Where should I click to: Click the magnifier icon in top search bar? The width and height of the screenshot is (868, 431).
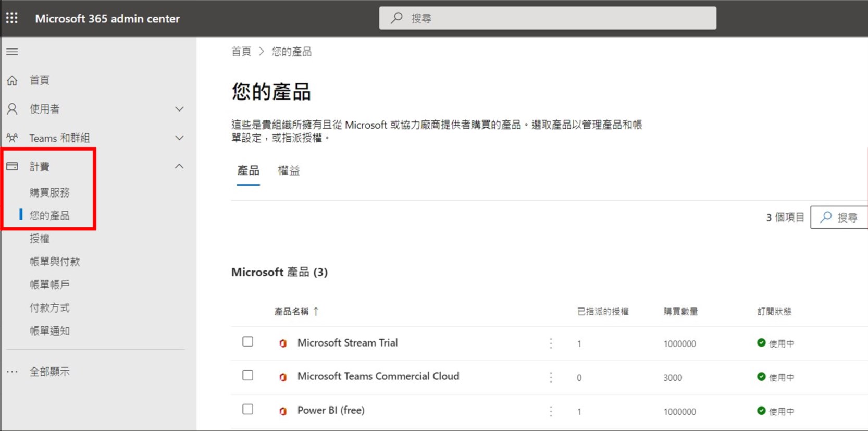pyautogui.click(x=396, y=18)
